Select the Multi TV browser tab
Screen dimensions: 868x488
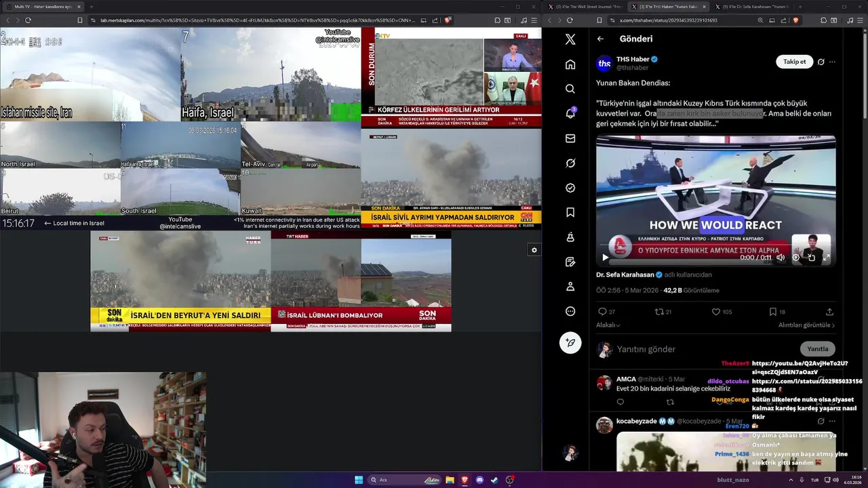tap(43, 7)
